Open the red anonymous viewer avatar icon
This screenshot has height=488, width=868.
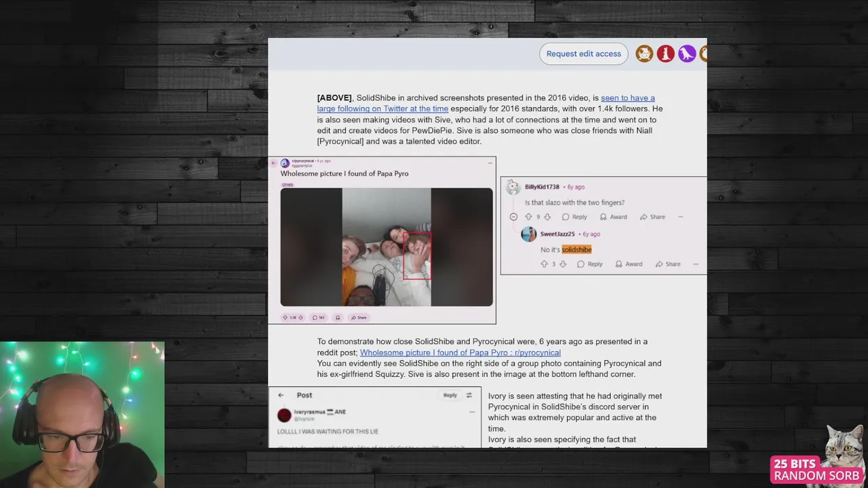666,54
